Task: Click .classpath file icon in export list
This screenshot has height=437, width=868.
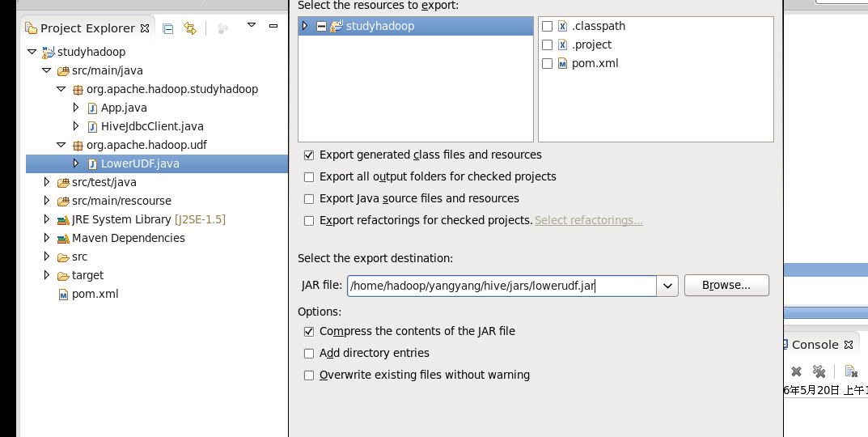Action: click(562, 26)
